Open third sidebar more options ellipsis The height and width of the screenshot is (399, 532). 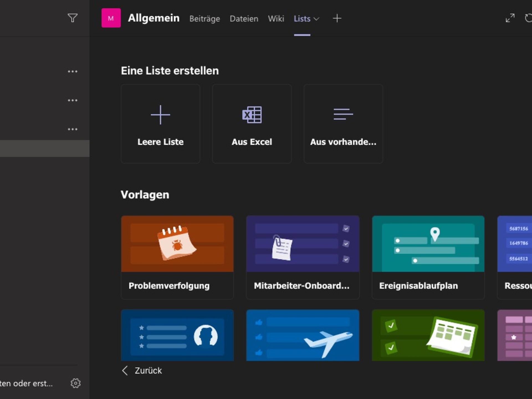point(73,129)
